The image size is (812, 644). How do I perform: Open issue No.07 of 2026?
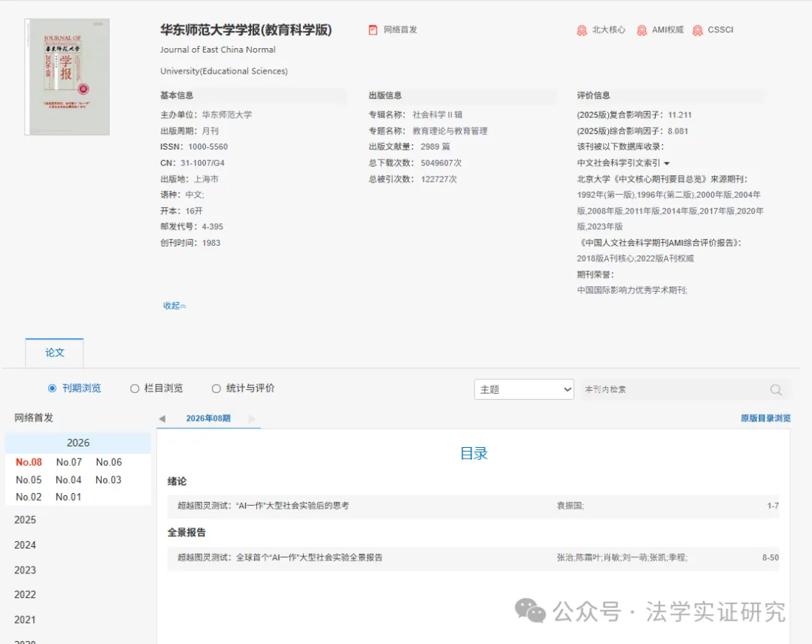[69, 462]
